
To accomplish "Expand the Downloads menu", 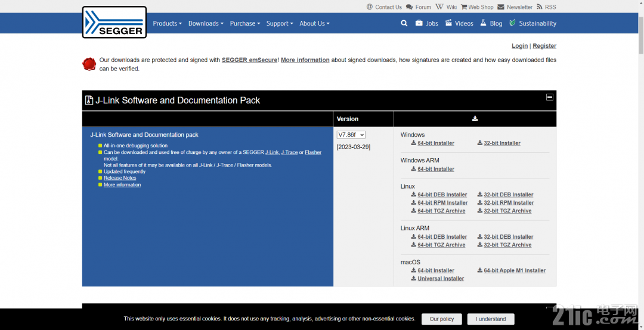I will pos(206,23).
